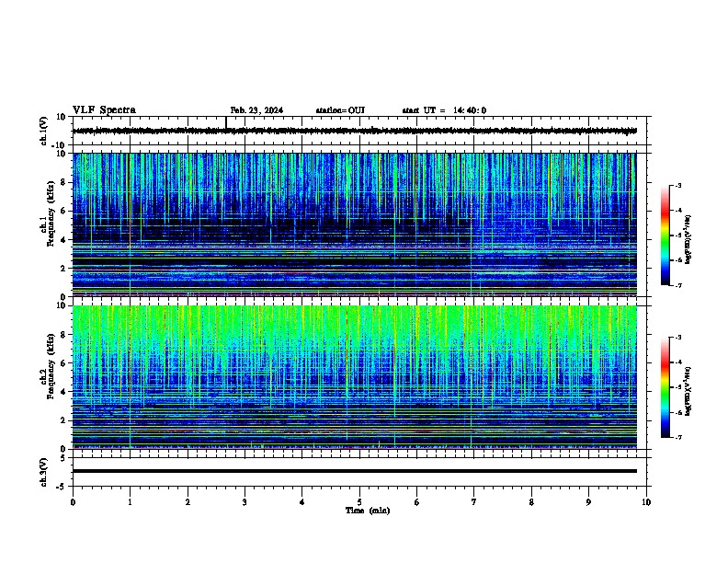The height and width of the screenshot is (563, 728).
Task: Click the ch.1 "Frequency (kHz)" axis label
Action: pos(50,213)
